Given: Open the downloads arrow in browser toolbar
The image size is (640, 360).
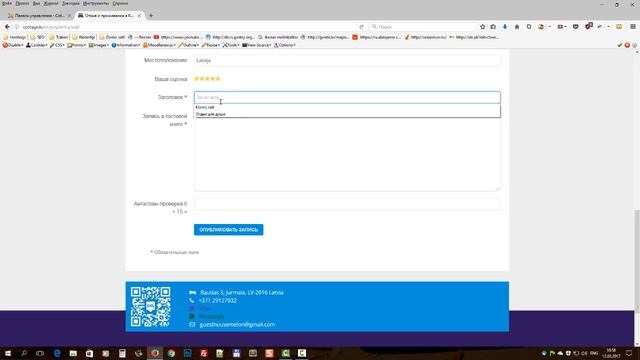Looking at the screenshot, I should click(x=505, y=27).
